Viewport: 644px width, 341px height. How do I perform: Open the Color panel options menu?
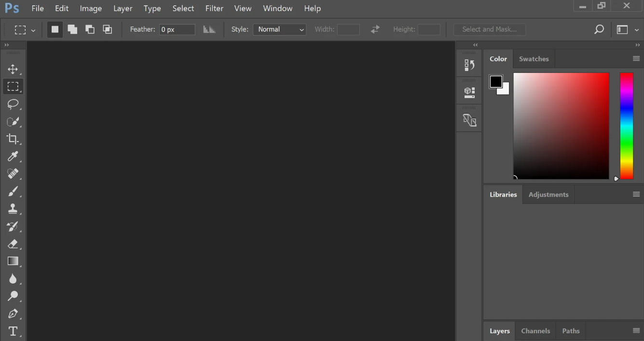(636, 58)
